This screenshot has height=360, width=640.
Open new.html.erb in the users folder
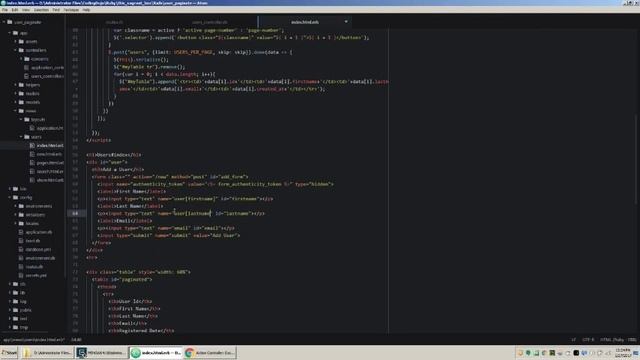(49, 154)
